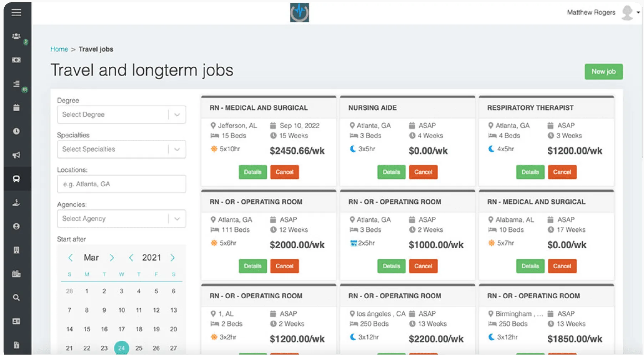Image resolution: width=644 pixels, height=355 pixels.
Task: Open the calendar section from the sidebar
Action: click(x=17, y=107)
